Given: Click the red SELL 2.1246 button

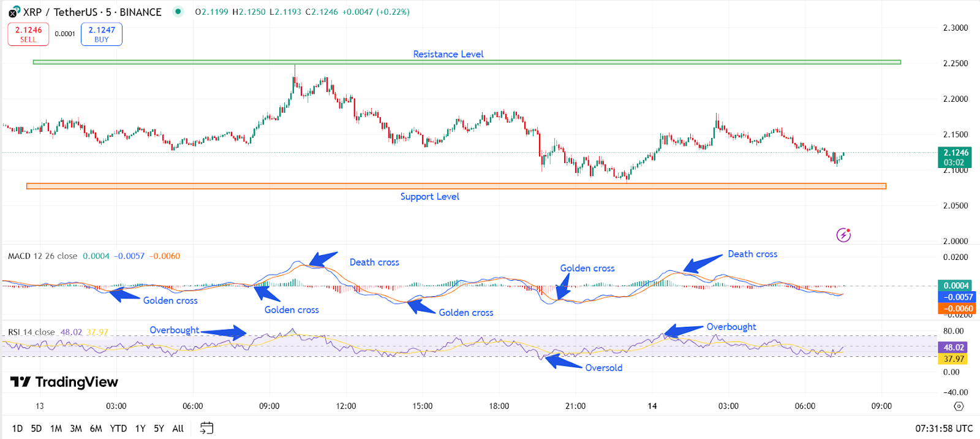Looking at the screenshot, I should tap(28, 34).
